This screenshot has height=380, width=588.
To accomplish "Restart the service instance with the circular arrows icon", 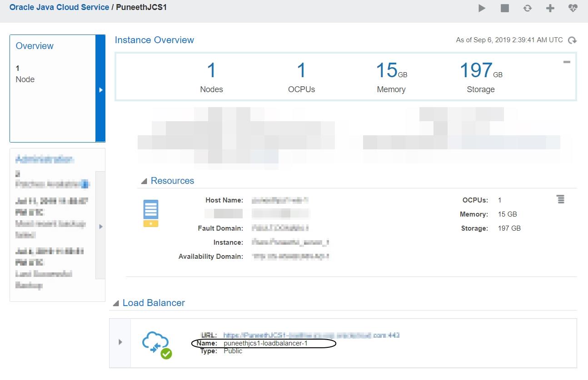I will [x=528, y=8].
